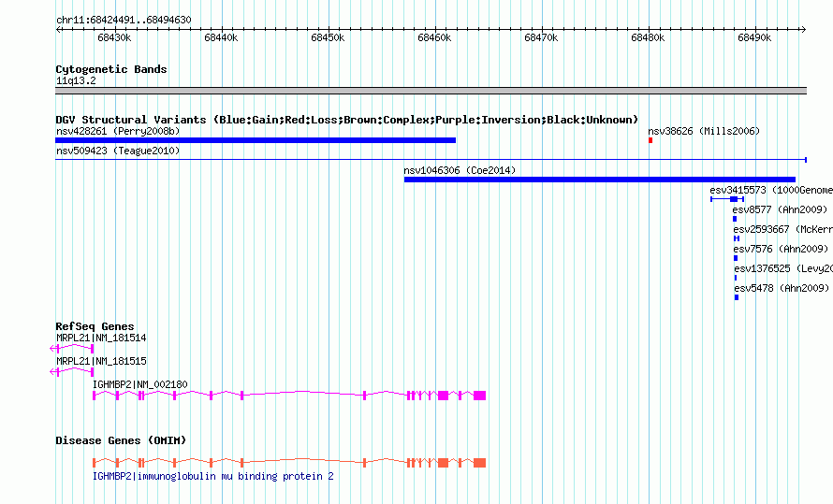This screenshot has height=504, width=833.
Task: Click the last large exon of magenta IGHMBP2
Action: point(480,396)
